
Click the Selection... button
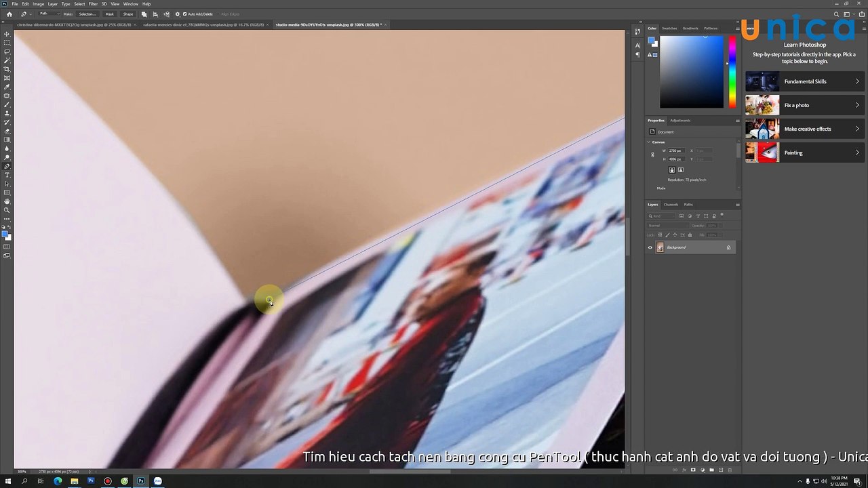click(87, 14)
